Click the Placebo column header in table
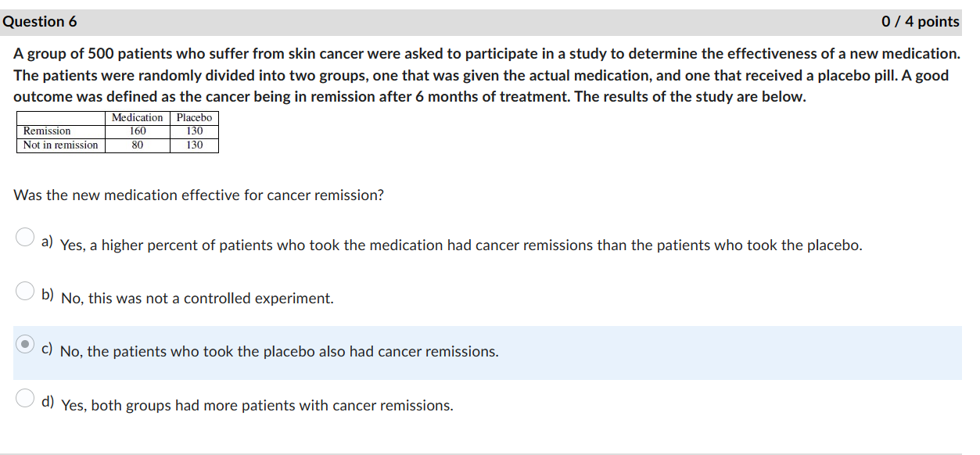980x455 pixels. pyautogui.click(x=194, y=118)
